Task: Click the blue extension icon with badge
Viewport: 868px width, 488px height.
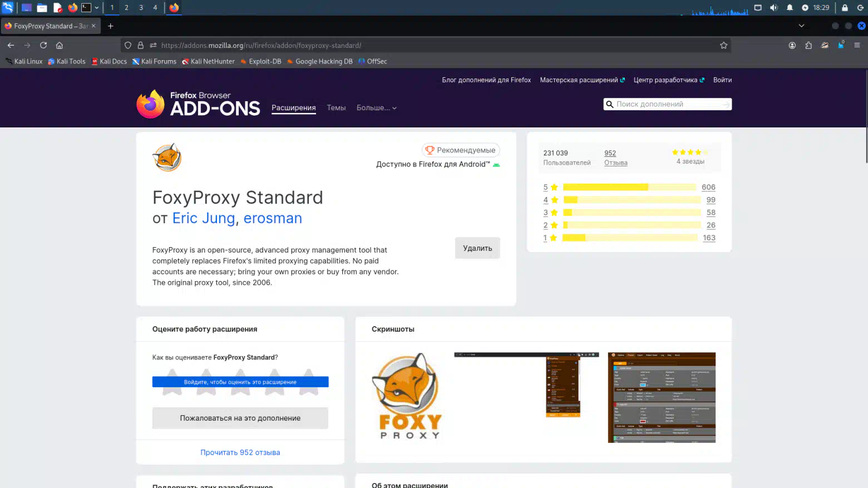Action: 841,45
